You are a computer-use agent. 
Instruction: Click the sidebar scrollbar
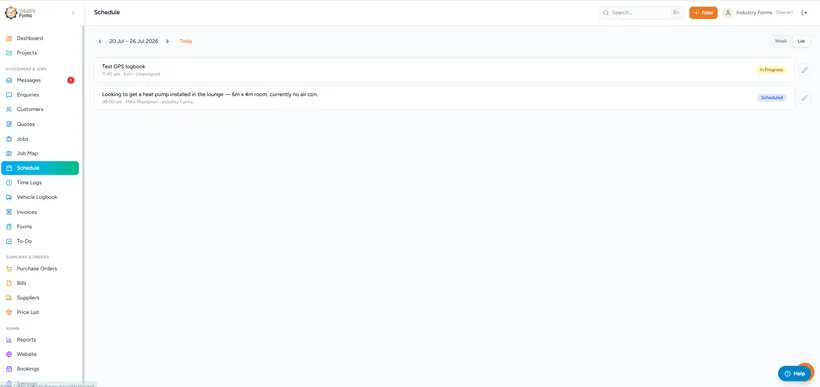click(x=83, y=204)
